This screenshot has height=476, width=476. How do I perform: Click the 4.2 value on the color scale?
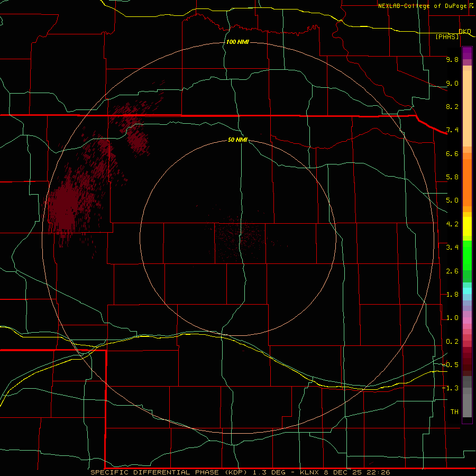click(452, 224)
